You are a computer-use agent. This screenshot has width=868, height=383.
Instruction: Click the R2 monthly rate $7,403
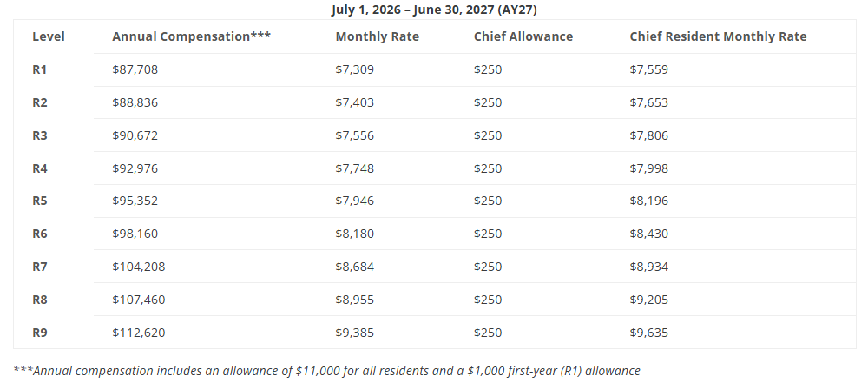click(x=355, y=102)
